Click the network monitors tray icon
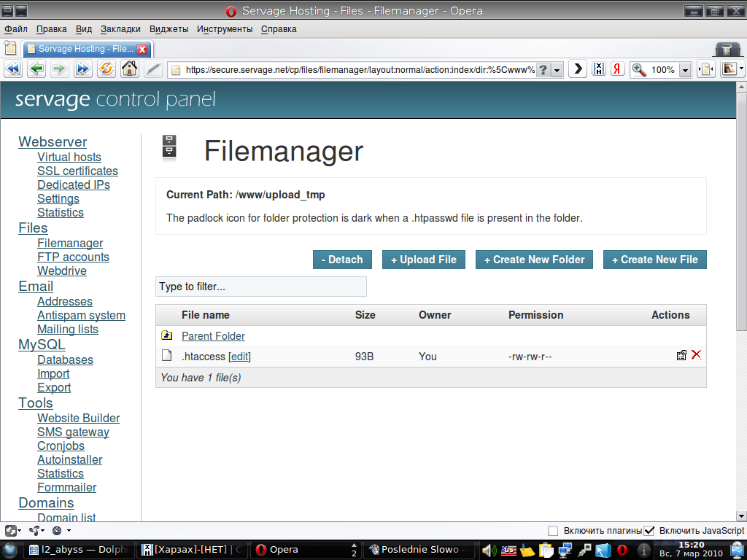 [x=565, y=551]
